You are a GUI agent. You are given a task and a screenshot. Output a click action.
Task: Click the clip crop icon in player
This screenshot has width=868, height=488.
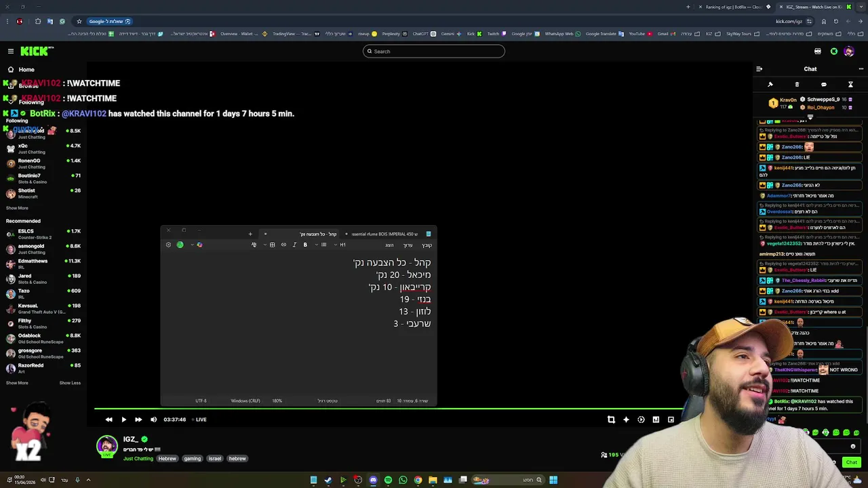point(611,420)
